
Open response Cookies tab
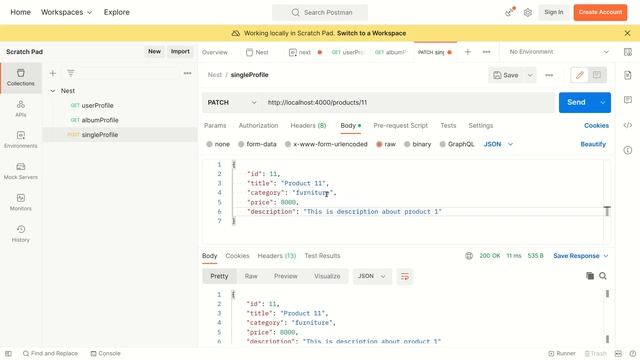(x=237, y=256)
